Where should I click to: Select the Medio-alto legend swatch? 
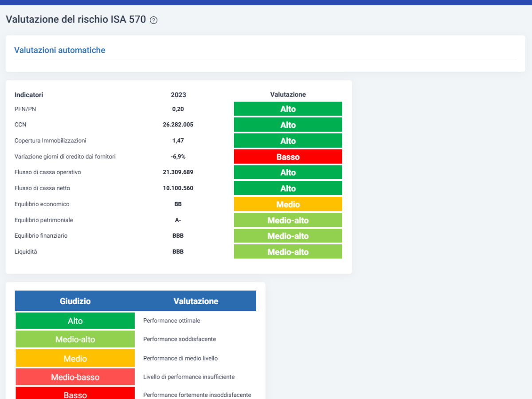(75, 339)
